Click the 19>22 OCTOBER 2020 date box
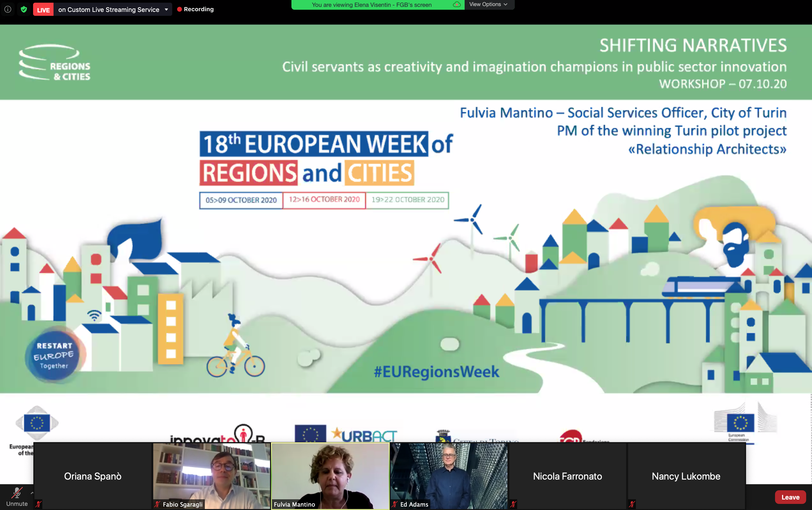This screenshot has width=812, height=510. click(408, 200)
